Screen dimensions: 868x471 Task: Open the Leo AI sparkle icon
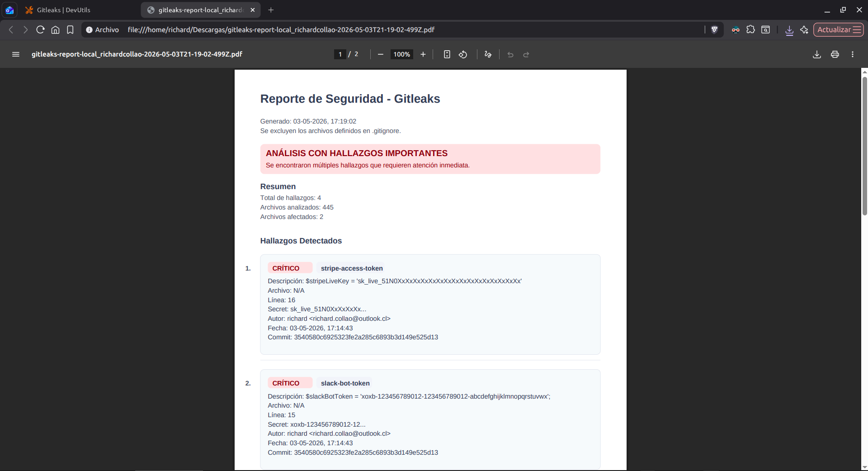804,30
